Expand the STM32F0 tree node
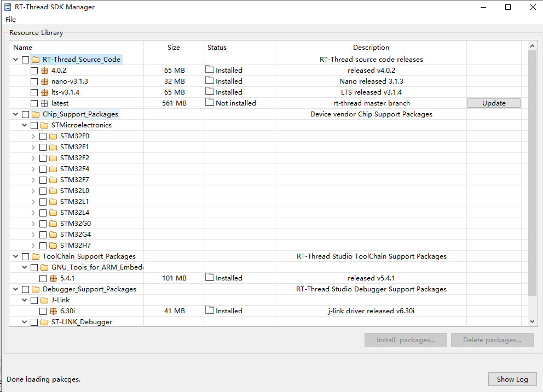This screenshot has width=543, height=392. pyautogui.click(x=33, y=136)
